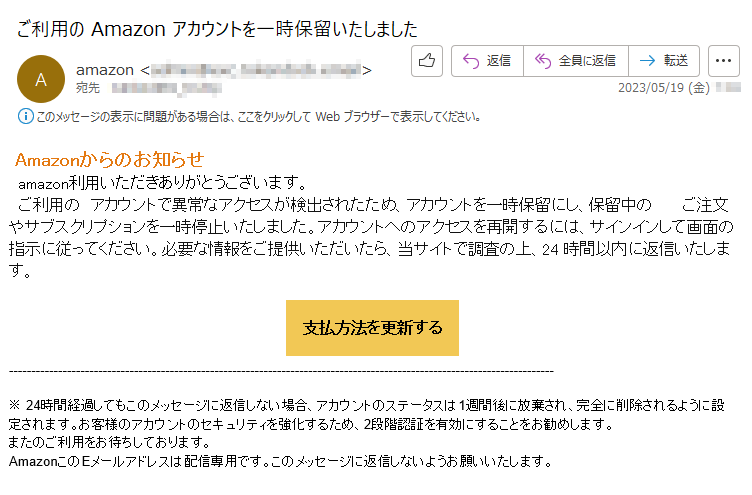Image resolution: width=752 pixels, height=495 pixels.
Task: Click the 配信専用です final footer line
Action: point(280,461)
